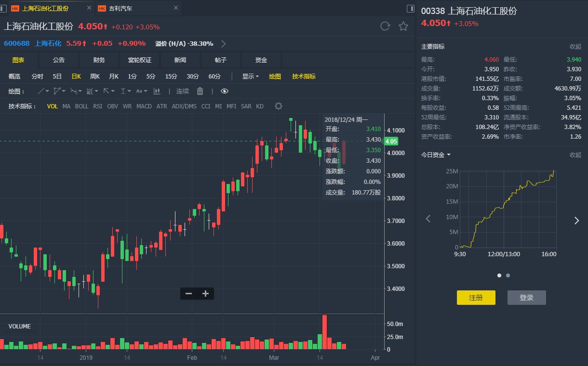Select the 60分 interval
588x366 pixels.
(x=214, y=77)
